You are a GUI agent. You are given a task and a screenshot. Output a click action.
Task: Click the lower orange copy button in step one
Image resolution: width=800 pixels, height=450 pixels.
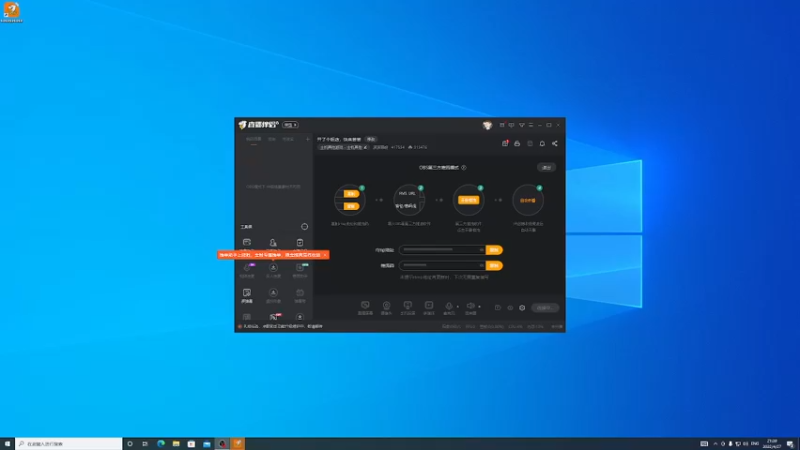351,206
